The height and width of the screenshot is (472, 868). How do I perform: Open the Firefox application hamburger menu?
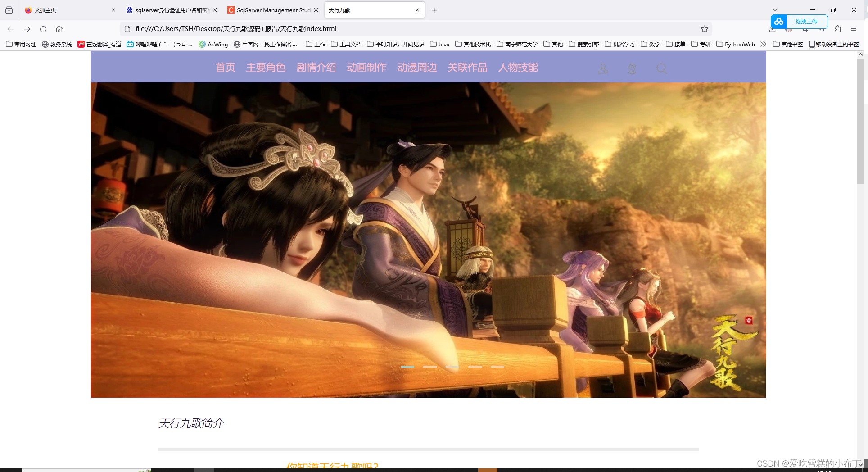coord(854,29)
